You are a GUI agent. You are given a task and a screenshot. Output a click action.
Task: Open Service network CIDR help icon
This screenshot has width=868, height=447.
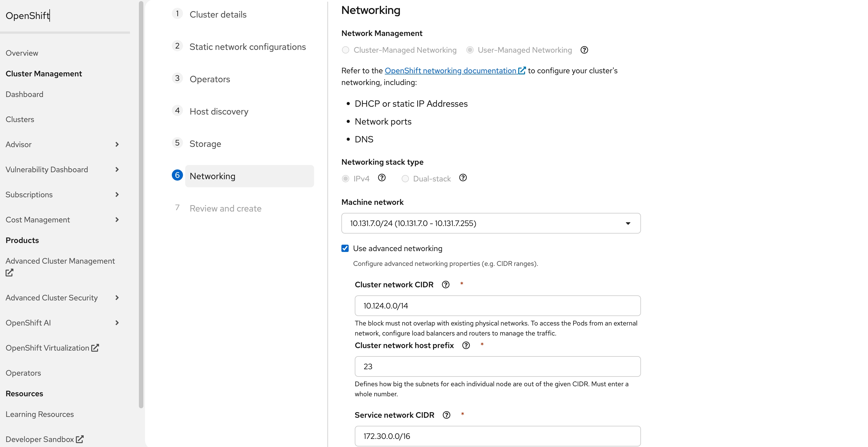[447, 415]
